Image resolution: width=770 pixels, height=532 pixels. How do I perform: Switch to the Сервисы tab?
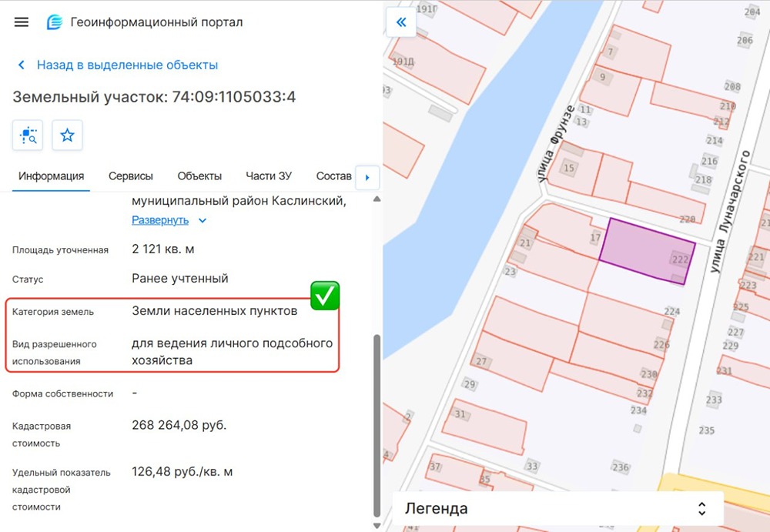[130, 176]
